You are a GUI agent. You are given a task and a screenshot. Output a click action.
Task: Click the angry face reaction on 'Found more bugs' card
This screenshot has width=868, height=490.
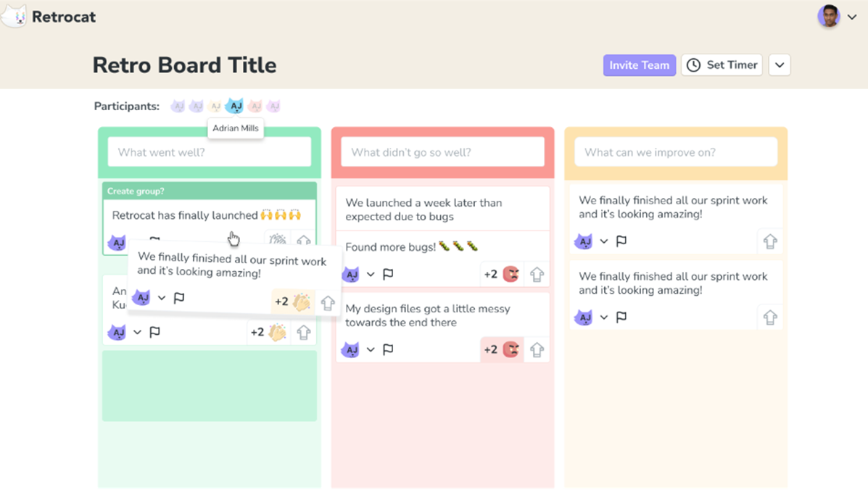[511, 274]
